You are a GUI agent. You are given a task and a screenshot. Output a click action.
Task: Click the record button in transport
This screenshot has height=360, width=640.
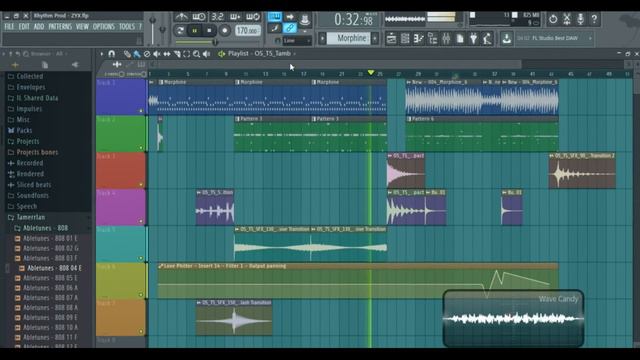(224, 31)
